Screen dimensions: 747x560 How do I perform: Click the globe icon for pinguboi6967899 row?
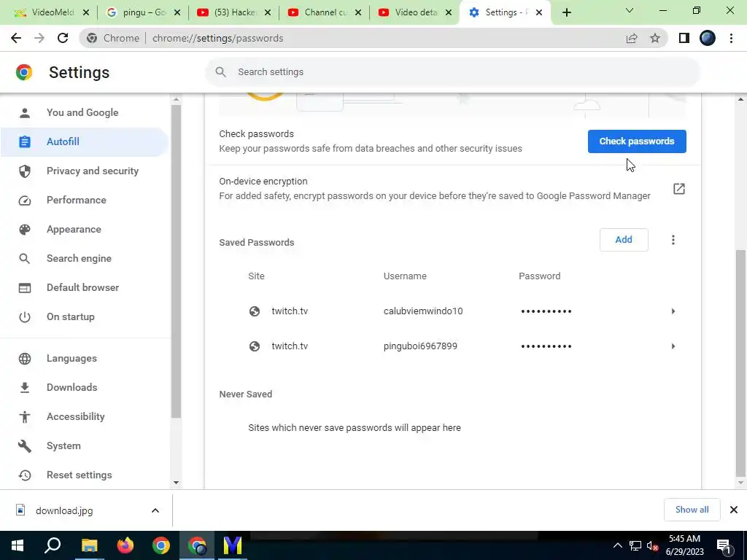pos(255,346)
